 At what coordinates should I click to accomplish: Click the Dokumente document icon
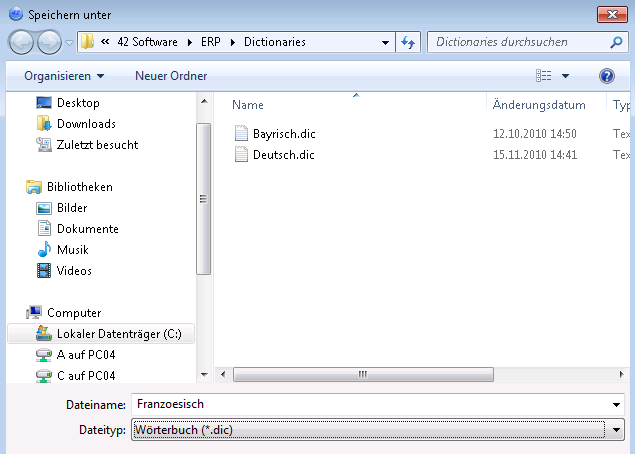coord(44,228)
